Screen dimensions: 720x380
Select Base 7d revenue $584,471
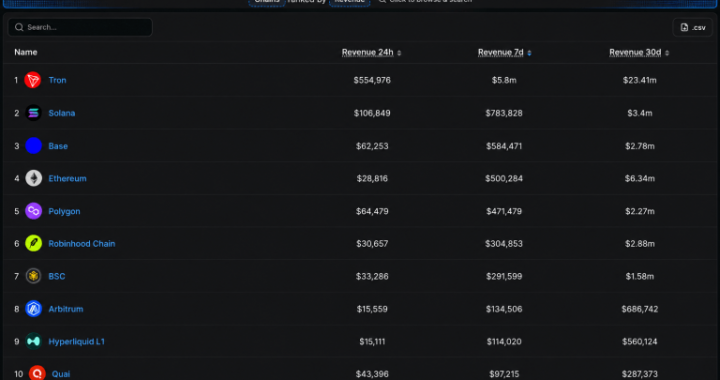point(504,146)
